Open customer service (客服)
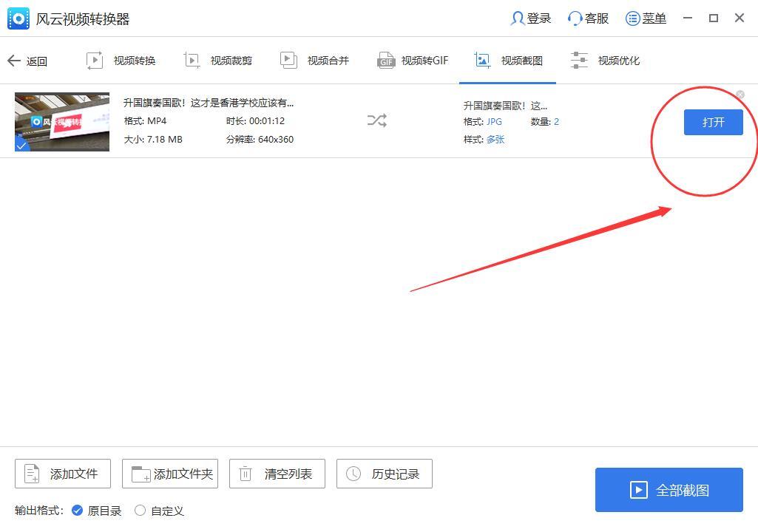This screenshot has height=532, width=758. pyautogui.click(x=575, y=18)
